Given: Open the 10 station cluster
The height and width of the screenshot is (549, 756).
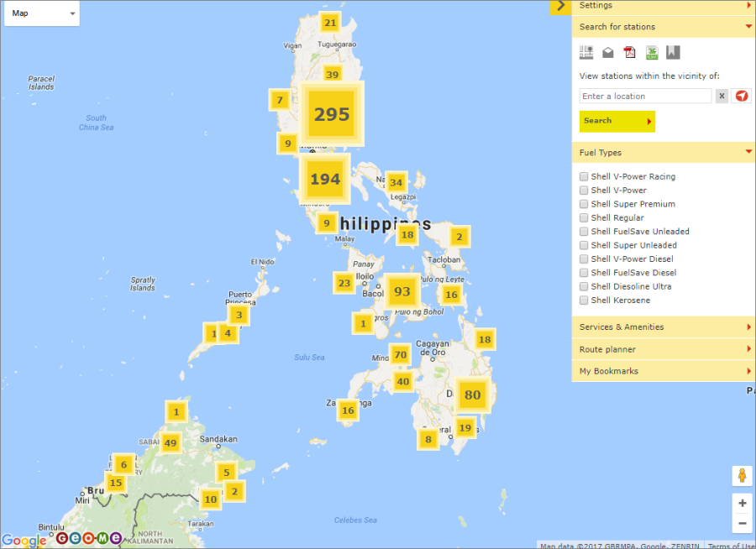Looking at the screenshot, I should (211, 499).
